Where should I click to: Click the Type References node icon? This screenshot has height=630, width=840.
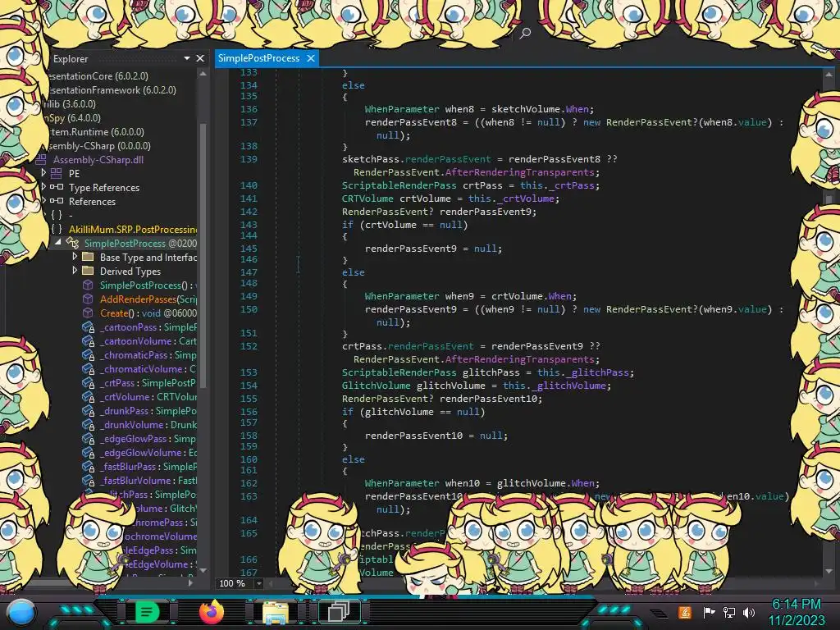57,187
